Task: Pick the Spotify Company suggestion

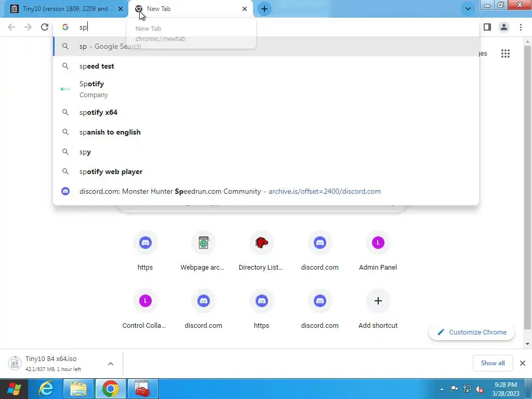Action: coord(266,89)
